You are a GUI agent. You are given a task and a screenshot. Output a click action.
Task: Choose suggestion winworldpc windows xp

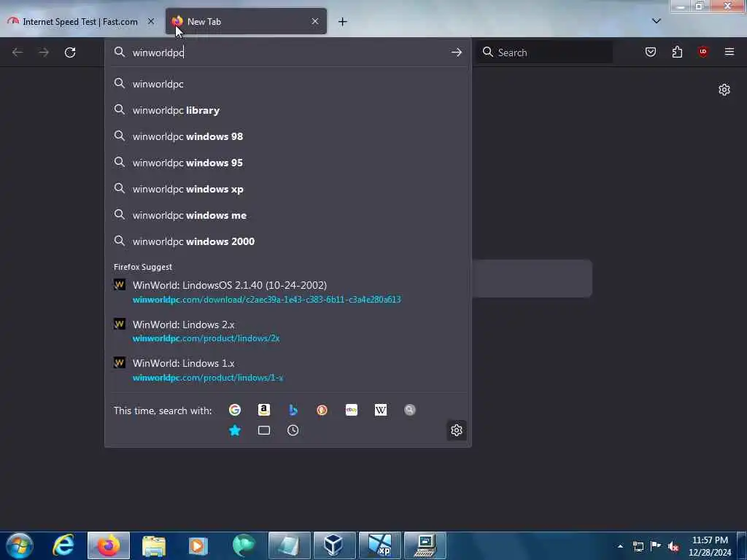(x=288, y=189)
